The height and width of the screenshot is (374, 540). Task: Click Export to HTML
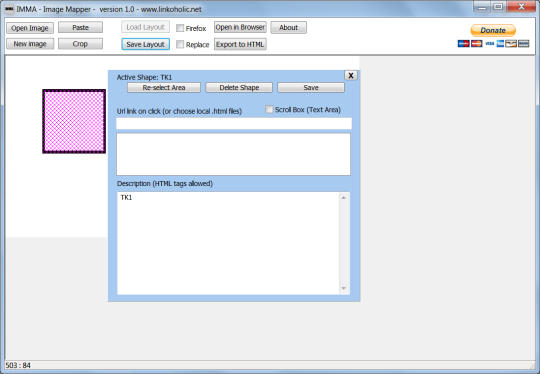[240, 44]
